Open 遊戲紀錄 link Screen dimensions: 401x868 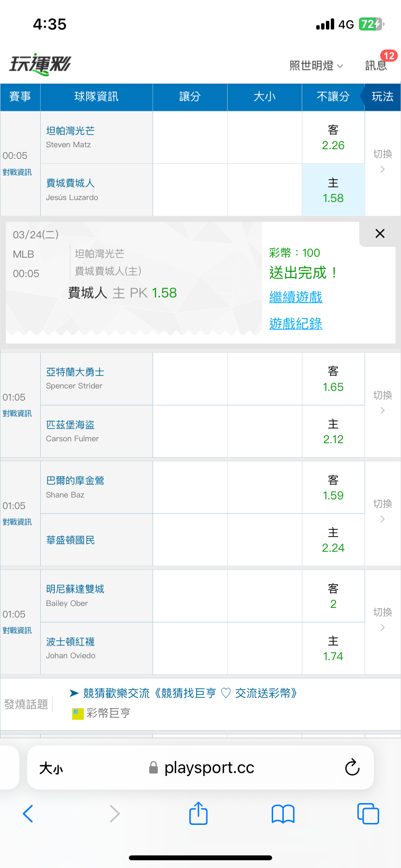296,324
